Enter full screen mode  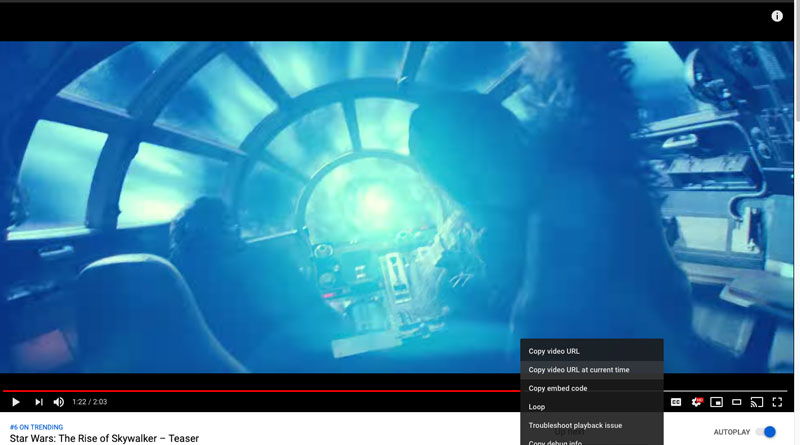[777, 402]
